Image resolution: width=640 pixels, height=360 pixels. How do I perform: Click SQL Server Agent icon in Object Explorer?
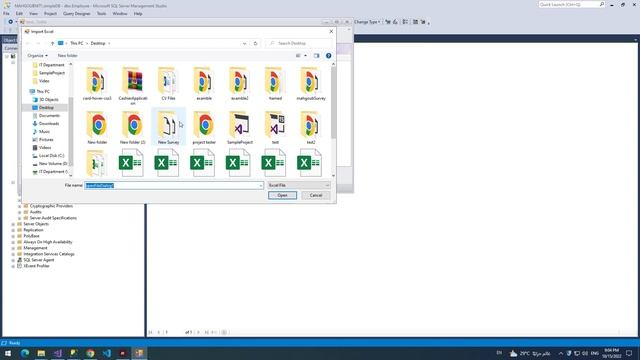click(x=19, y=260)
